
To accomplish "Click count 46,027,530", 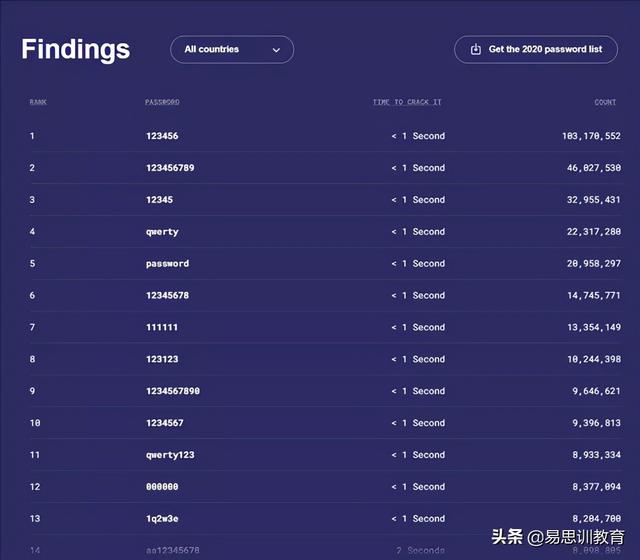I will point(594,168).
